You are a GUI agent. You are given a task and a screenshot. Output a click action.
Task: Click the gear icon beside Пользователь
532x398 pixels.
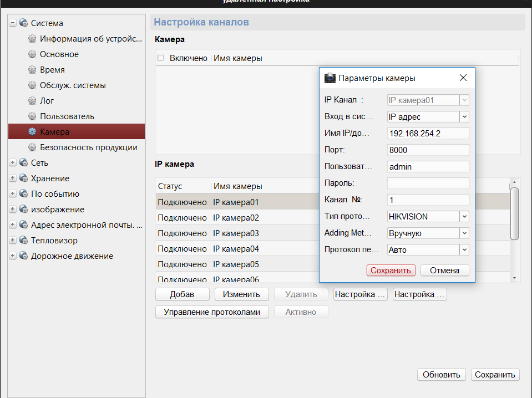coord(32,116)
